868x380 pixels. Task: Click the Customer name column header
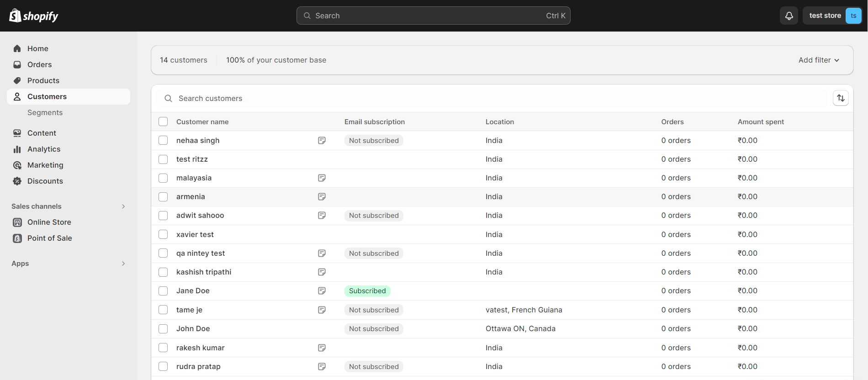point(202,121)
